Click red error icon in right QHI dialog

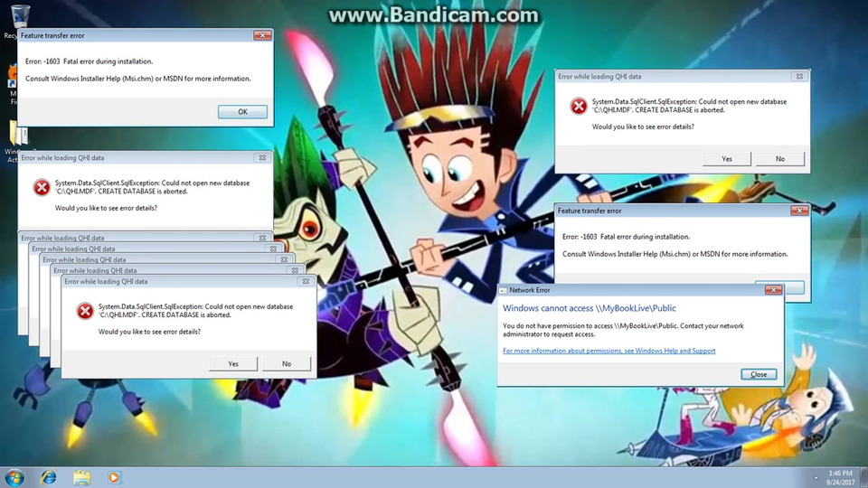click(579, 106)
